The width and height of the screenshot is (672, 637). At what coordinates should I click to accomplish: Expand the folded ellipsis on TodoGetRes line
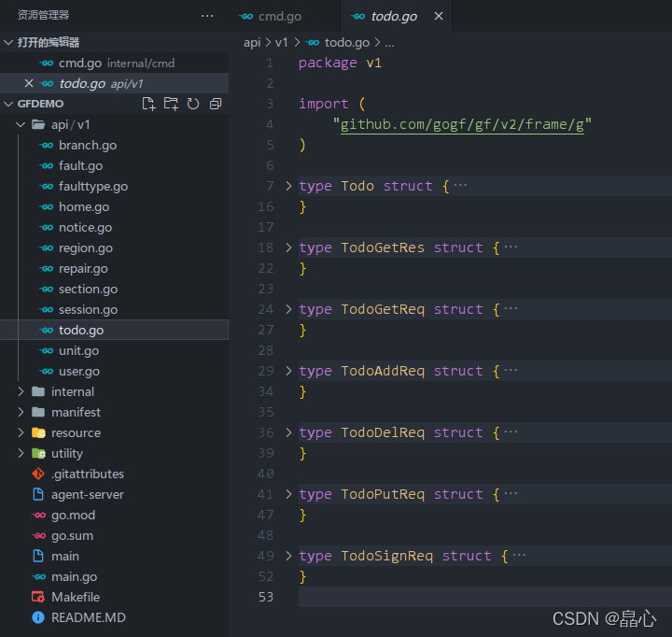point(511,248)
